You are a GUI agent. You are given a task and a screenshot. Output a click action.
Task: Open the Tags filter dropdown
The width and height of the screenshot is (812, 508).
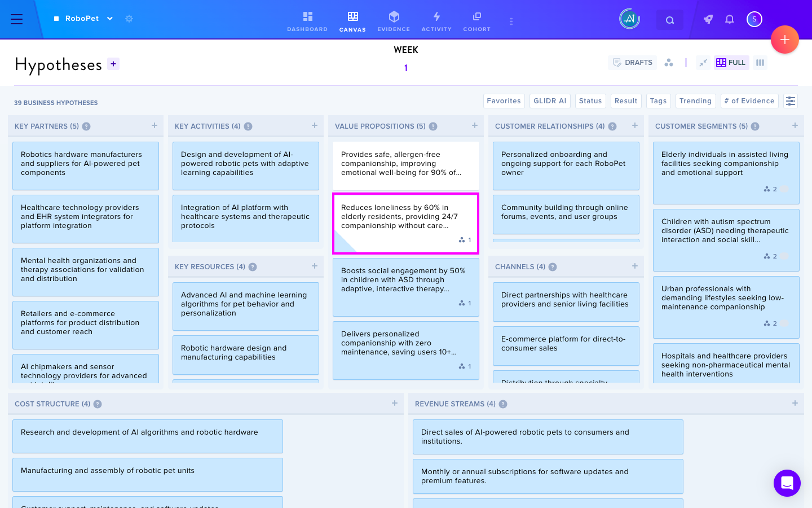pos(658,101)
